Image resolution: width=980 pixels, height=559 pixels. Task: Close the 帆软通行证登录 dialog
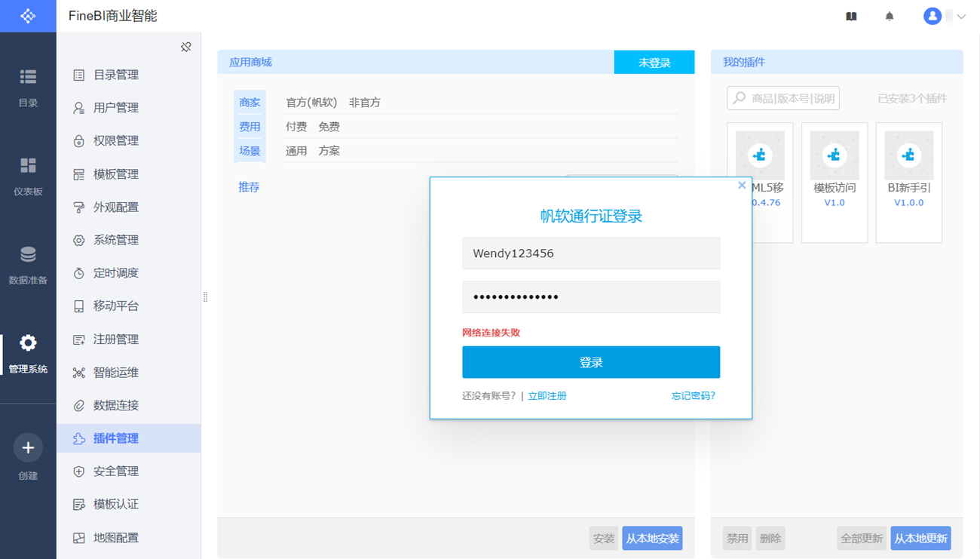[742, 185]
